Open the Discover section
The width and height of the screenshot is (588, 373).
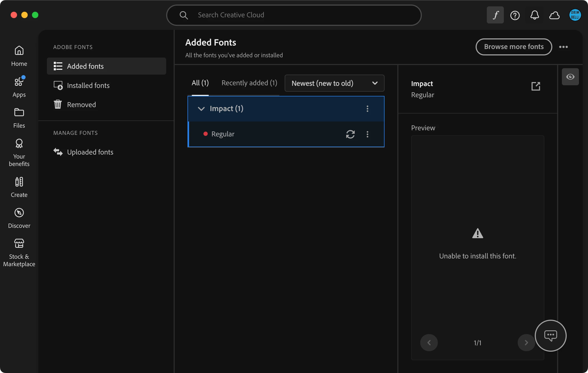tap(19, 218)
